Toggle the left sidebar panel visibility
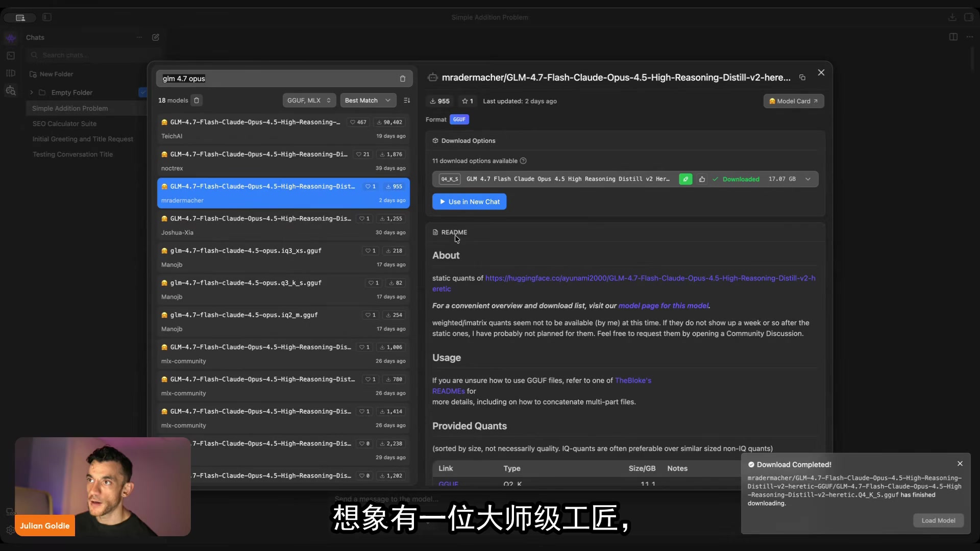 (47, 17)
